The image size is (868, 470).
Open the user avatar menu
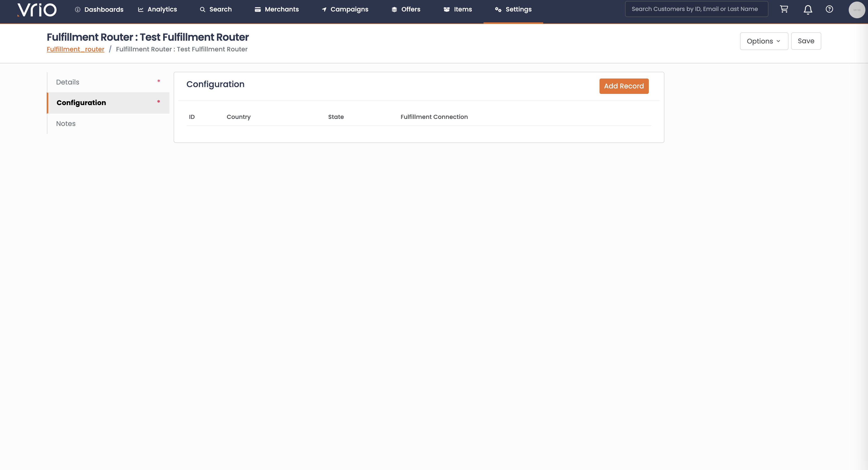coord(857,10)
